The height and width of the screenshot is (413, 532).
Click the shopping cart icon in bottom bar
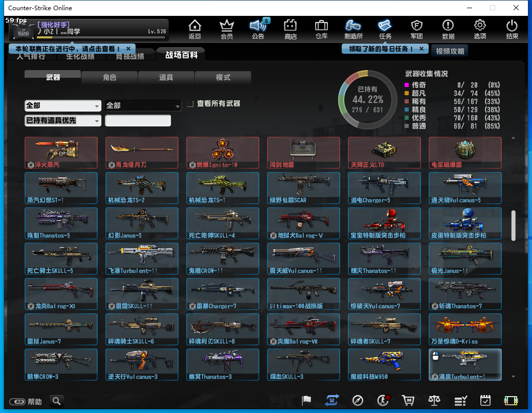coord(408,401)
